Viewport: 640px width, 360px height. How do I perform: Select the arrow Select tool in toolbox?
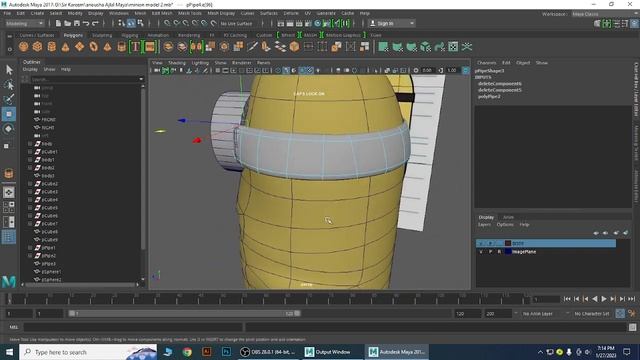click(9, 70)
